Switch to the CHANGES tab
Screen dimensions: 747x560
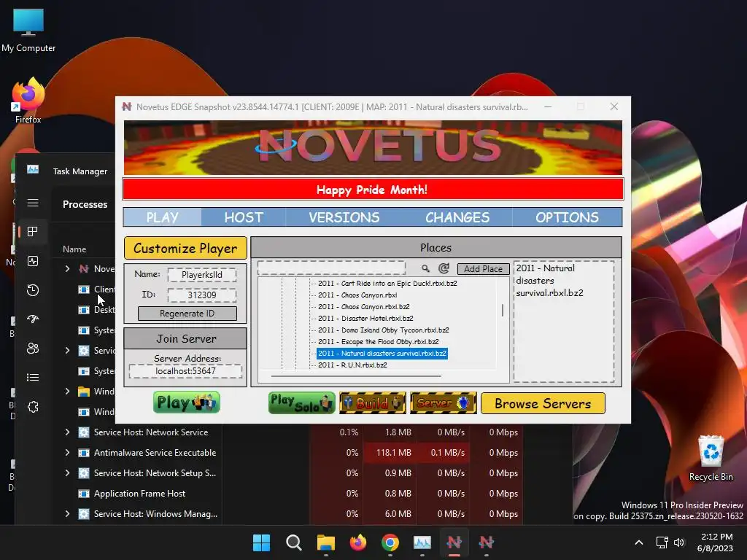pyautogui.click(x=457, y=217)
